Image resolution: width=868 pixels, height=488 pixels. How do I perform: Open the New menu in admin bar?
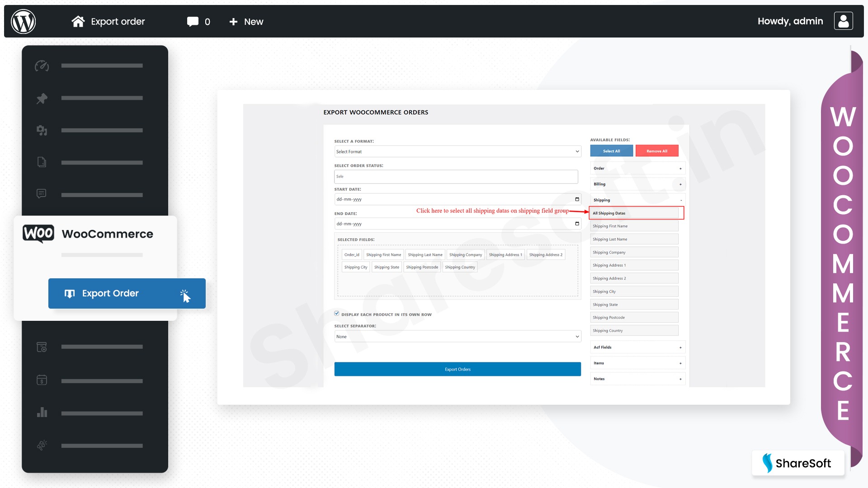click(253, 22)
